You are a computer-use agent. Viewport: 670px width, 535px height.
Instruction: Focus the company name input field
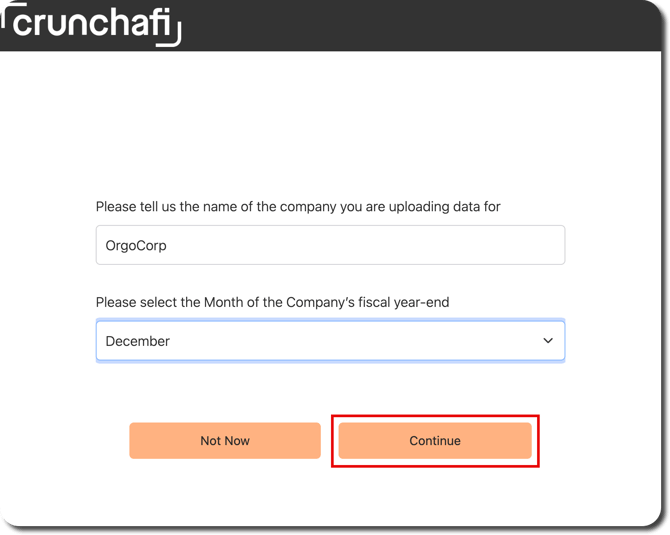click(330, 245)
